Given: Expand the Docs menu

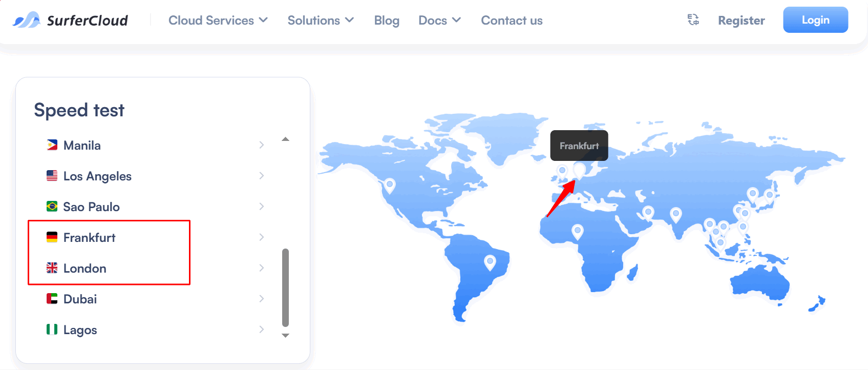Looking at the screenshot, I should 440,20.
